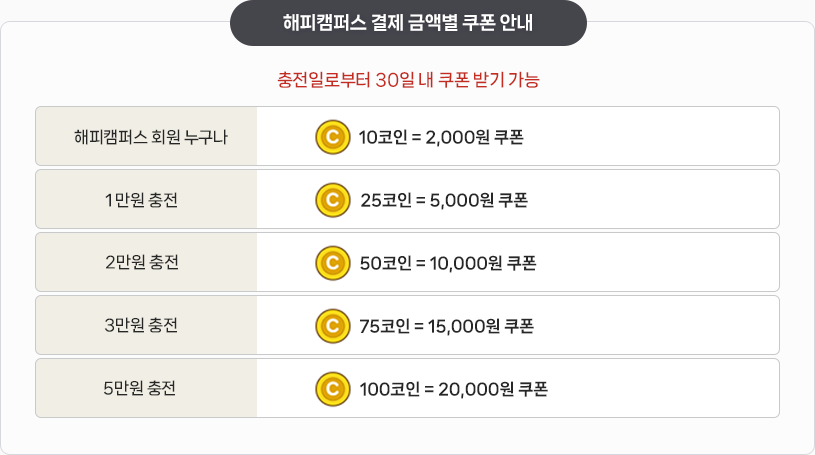Click the 10코인 = 2,000원 쿠폰 text

coord(441,137)
